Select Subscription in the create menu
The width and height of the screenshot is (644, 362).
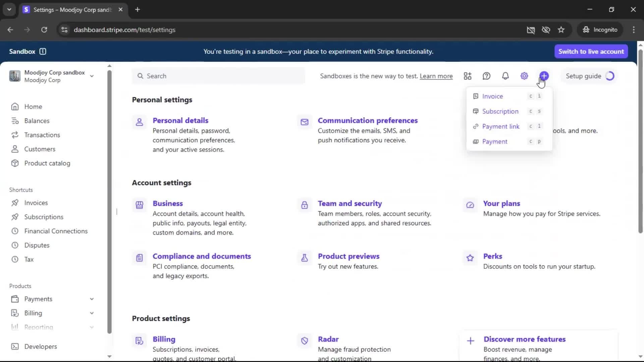(x=500, y=111)
